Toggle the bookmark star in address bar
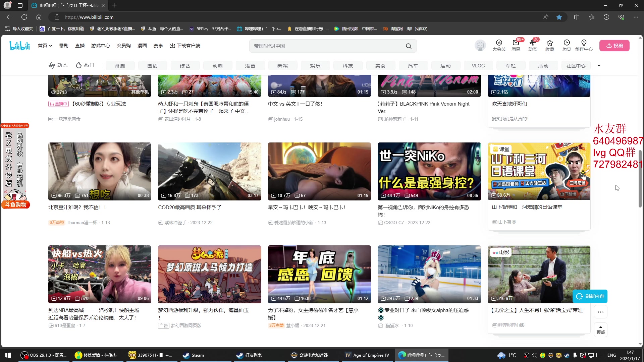The image size is (644, 362). 559,17
